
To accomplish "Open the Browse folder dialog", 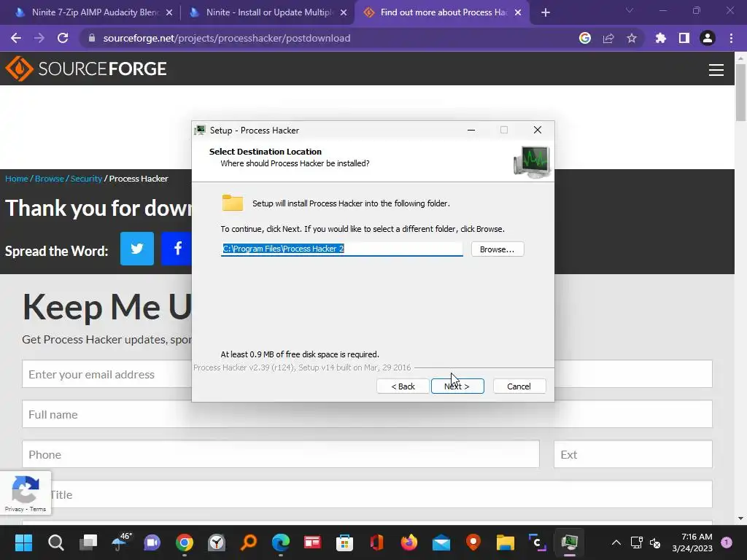I will [x=498, y=249].
